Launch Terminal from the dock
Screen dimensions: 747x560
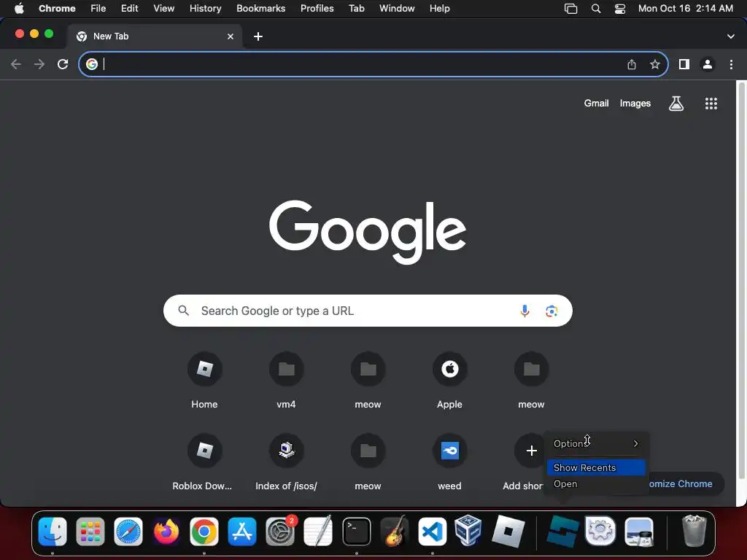click(356, 532)
